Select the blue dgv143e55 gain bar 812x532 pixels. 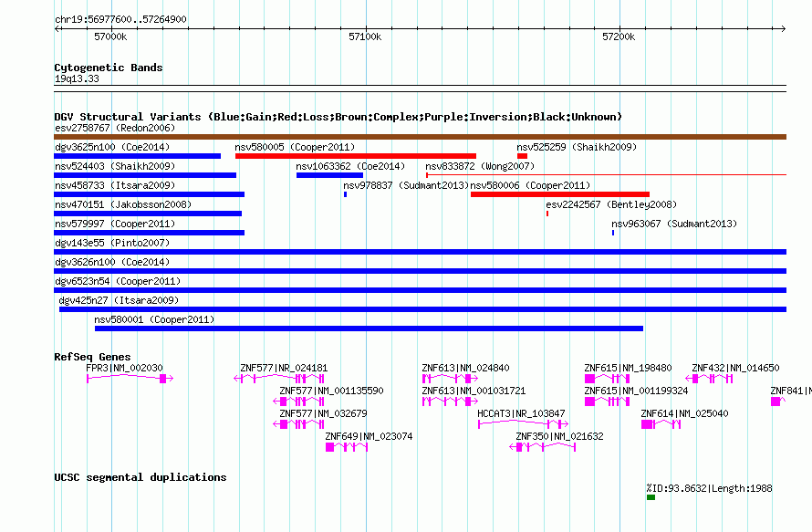(420, 252)
